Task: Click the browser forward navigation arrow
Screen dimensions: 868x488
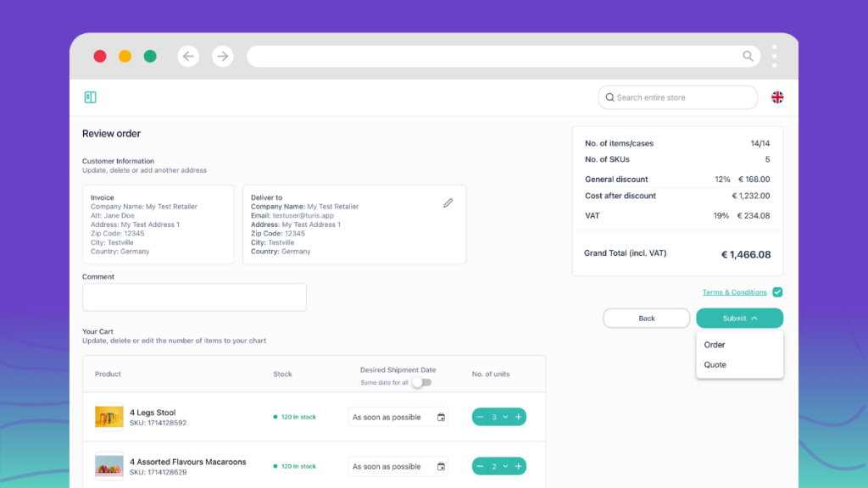Action: [222, 56]
